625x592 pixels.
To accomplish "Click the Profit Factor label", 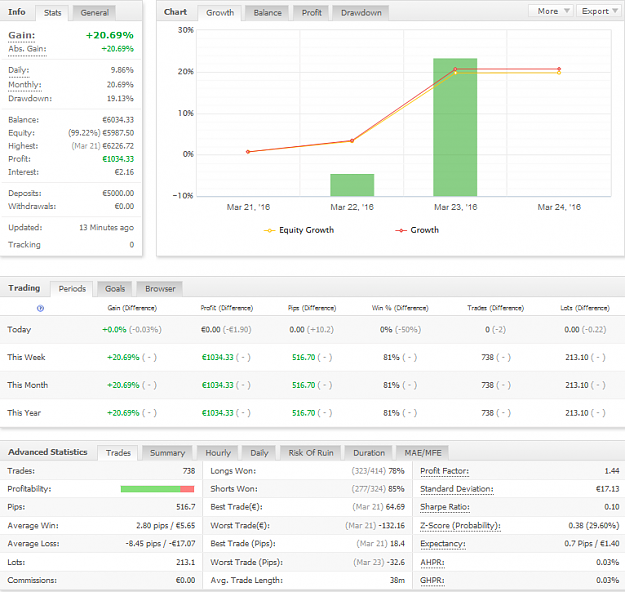I will pyautogui.click(x=444, y=471).
